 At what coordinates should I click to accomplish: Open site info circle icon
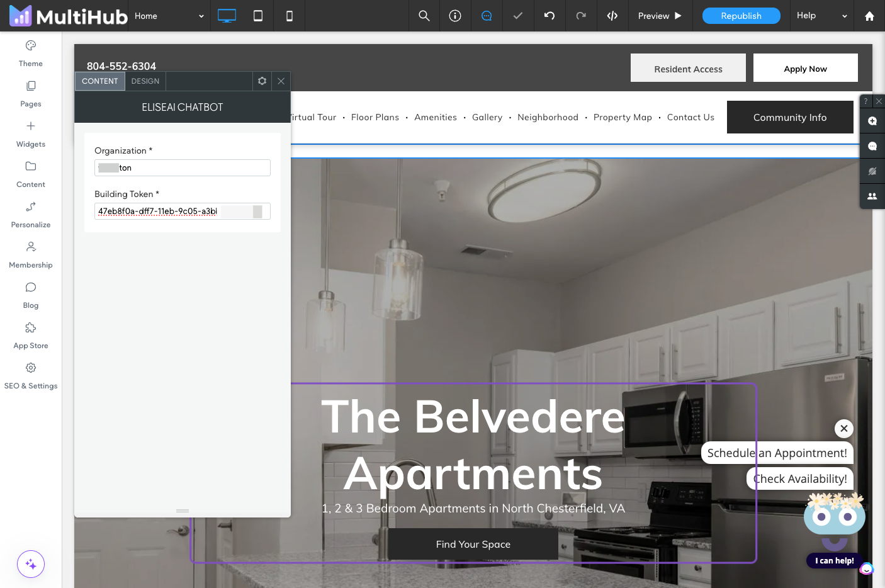[455, 16]
